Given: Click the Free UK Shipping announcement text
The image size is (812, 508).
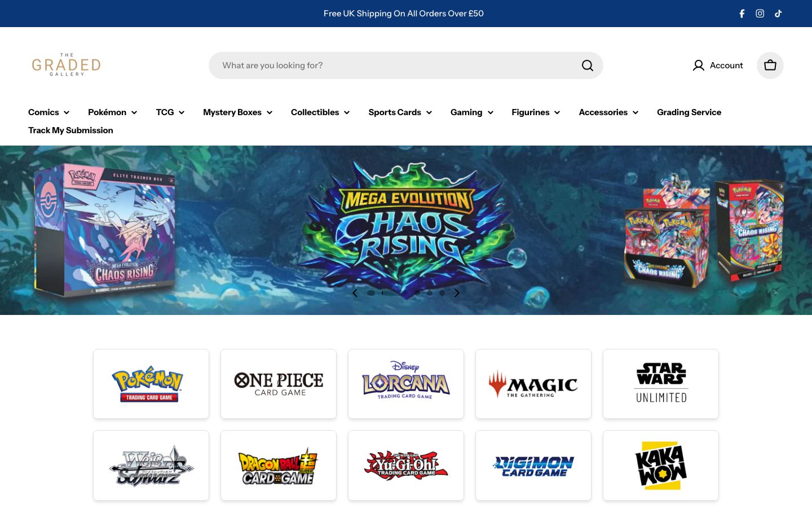Looking at the screenshot, I should point(404,14).
